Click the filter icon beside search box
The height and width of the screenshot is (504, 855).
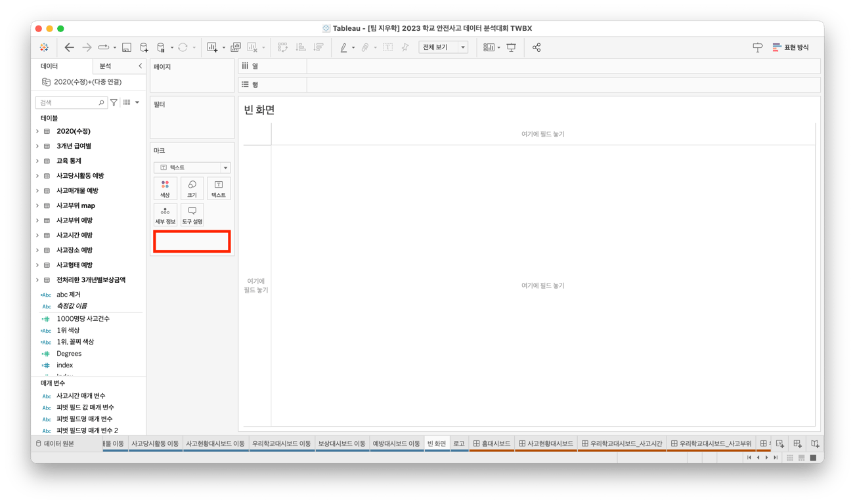pos(114,102)
